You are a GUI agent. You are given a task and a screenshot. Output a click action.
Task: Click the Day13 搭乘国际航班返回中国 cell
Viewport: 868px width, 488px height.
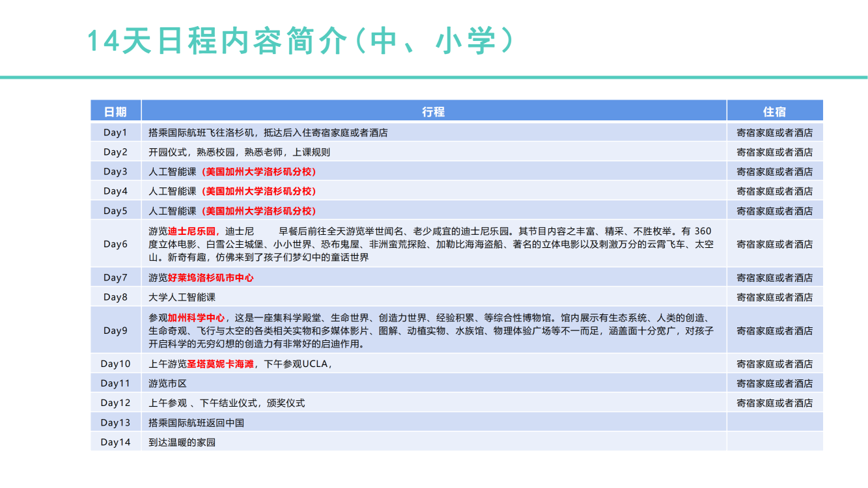(196, 423)
